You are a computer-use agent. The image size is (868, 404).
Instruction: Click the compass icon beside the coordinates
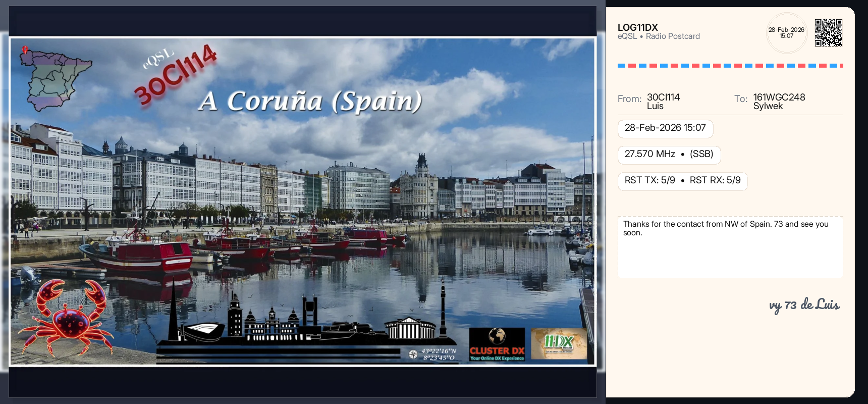pos(413,354)
